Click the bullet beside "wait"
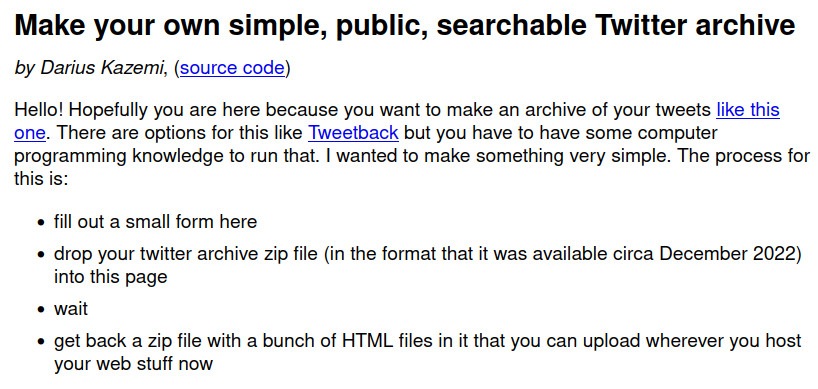The image size is (818, 389). pos(42,310)
